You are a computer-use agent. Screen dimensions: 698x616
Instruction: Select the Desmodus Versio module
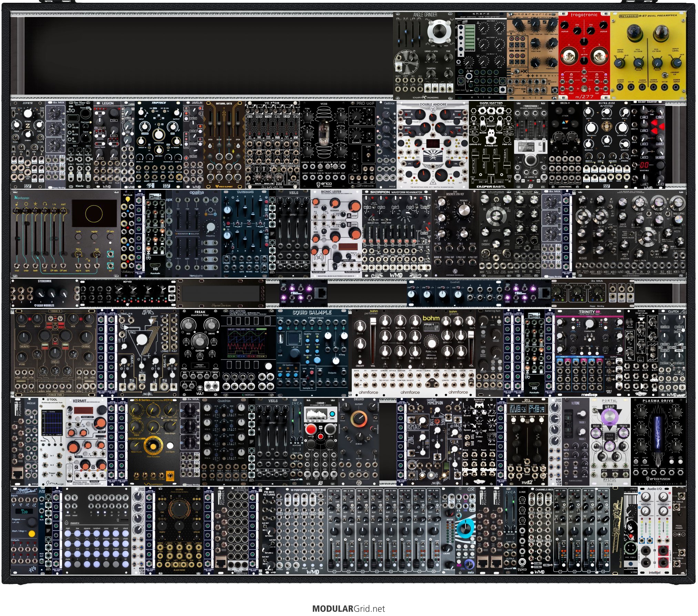pyautogui.click(x=479, y=441)
